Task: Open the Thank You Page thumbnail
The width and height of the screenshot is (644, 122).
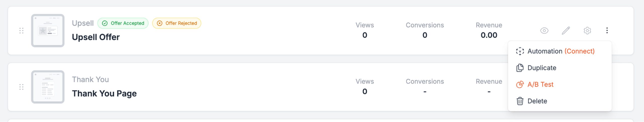Action: point(48,87)
